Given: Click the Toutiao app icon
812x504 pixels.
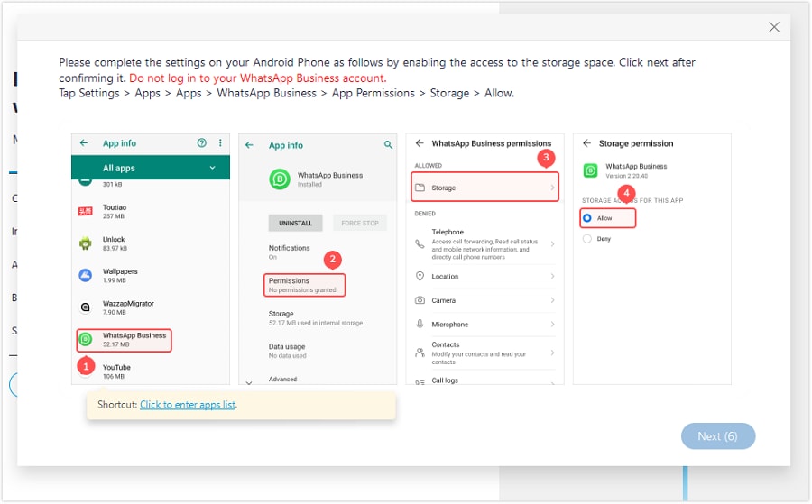Looking at the screenshot, I should 86,211.
